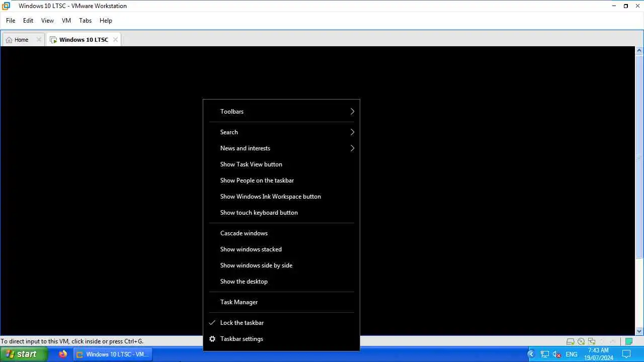Image resolution: width=644 pixels, height=362 pixels.
Task: Click the USB controller status icon
Action: 612,341
